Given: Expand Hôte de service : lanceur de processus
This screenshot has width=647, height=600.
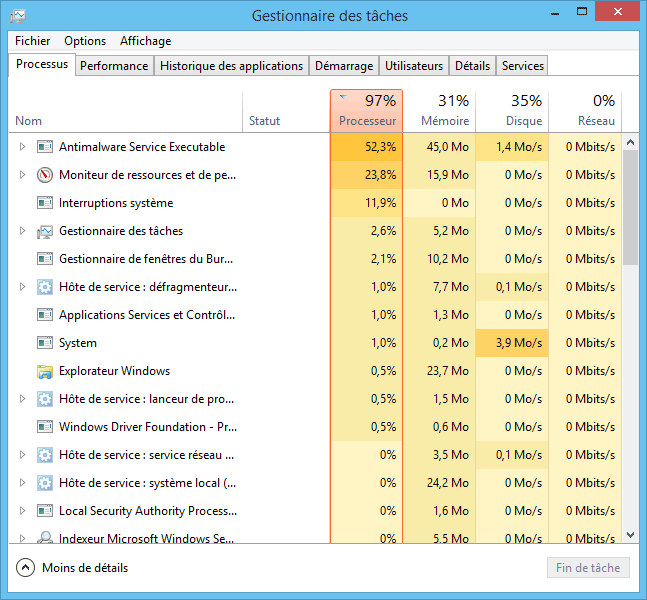Looking at the screenshot, I should 23,399.
